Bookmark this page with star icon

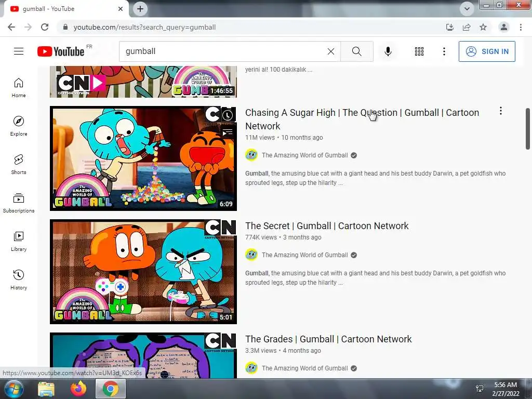(x=483, y=27)
